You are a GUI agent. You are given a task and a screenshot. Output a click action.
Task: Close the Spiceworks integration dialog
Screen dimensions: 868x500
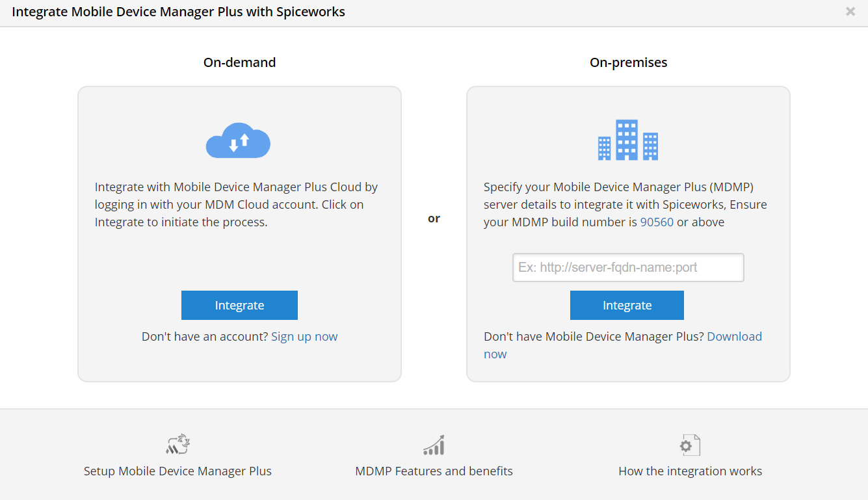point(850,12)
